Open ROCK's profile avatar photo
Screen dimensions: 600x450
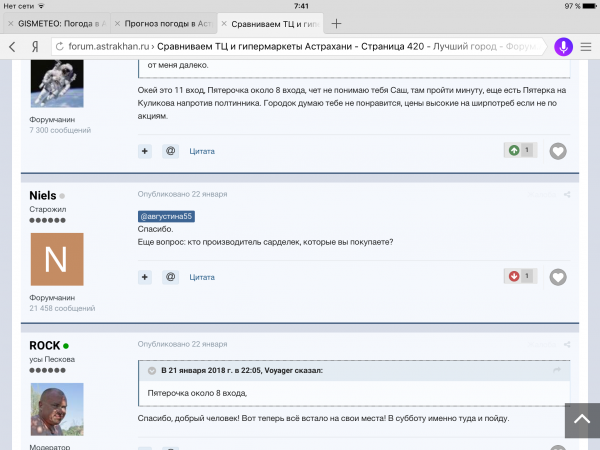tap(57, 409)
